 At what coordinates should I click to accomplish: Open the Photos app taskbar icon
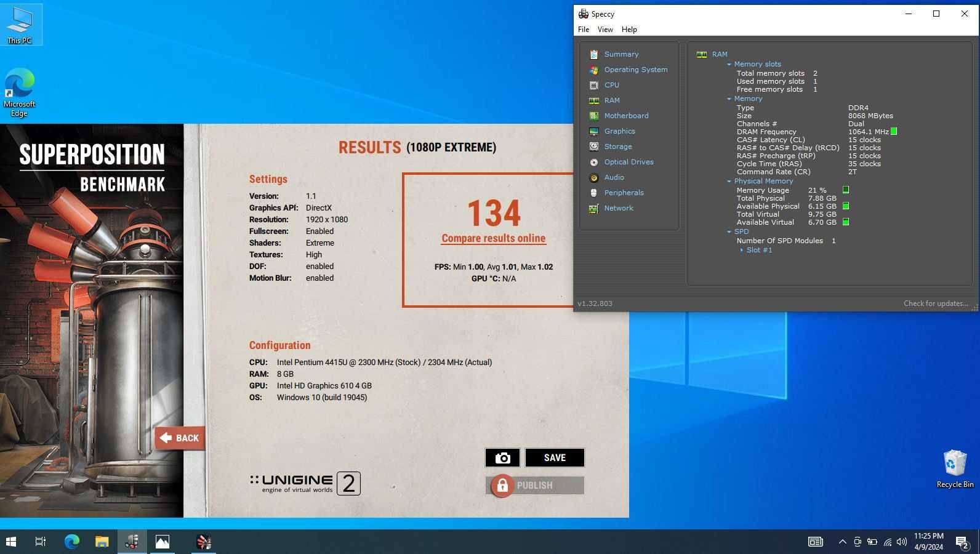point(163,542)
